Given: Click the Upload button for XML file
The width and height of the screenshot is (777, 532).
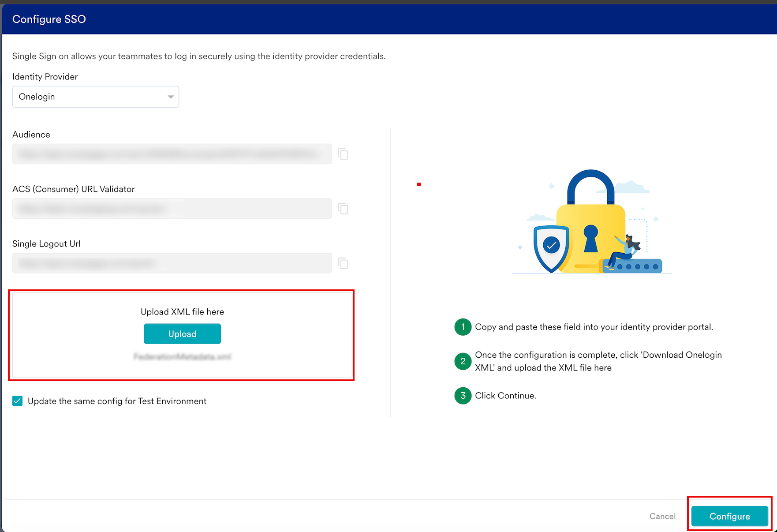Looking at the screenshot, I should point(182,334).
